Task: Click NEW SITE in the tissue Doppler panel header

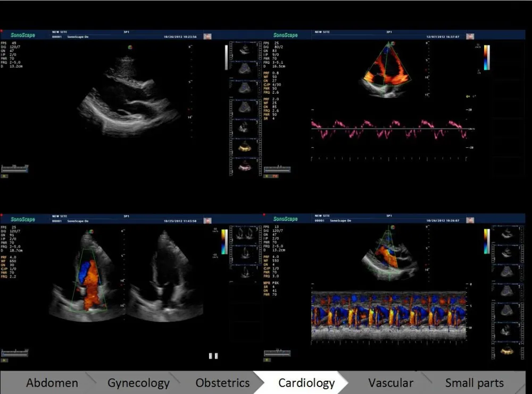Action: [322, 32]
